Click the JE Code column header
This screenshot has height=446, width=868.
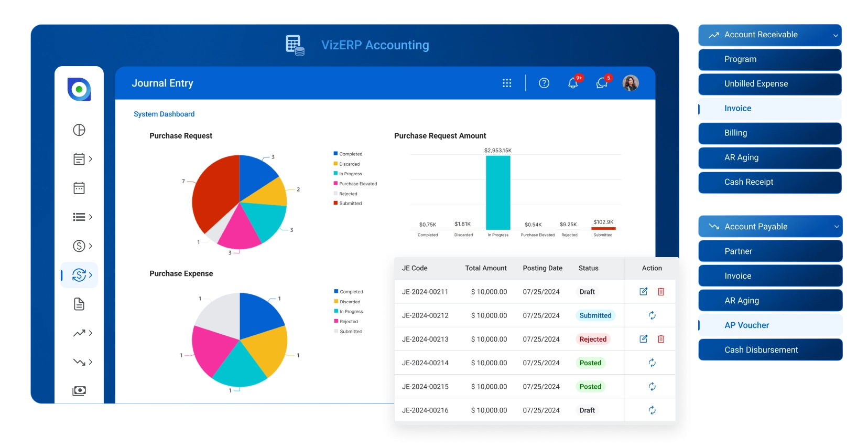tap(415, 268)
